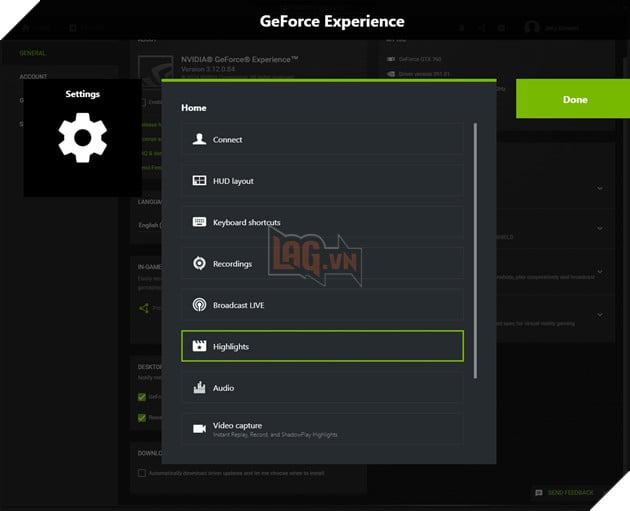
Task: Enable the automatically download driver updates checkbox
Action: (x=142, y=473)
